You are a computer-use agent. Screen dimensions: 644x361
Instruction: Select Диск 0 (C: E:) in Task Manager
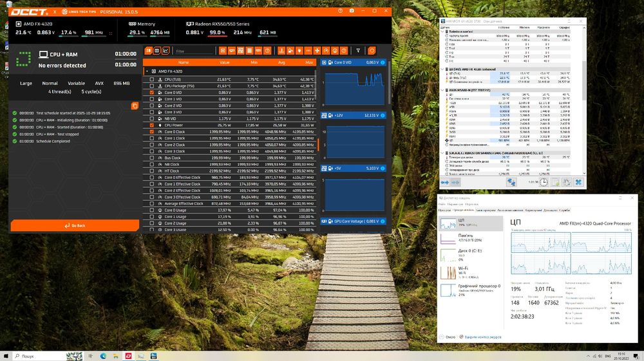coord(471,255)
